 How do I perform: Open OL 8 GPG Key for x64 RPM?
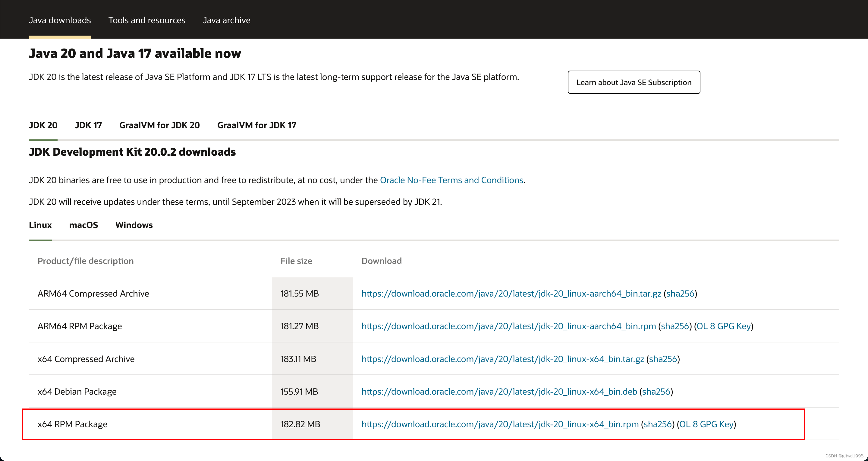(x=706, y=424)
